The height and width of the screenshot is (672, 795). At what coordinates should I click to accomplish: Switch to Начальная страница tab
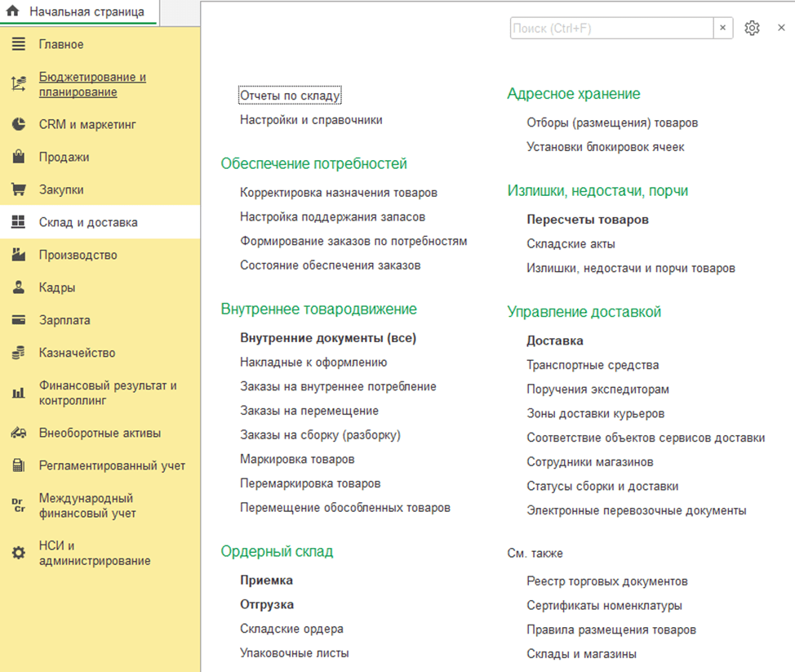click(x=86, y=12)
